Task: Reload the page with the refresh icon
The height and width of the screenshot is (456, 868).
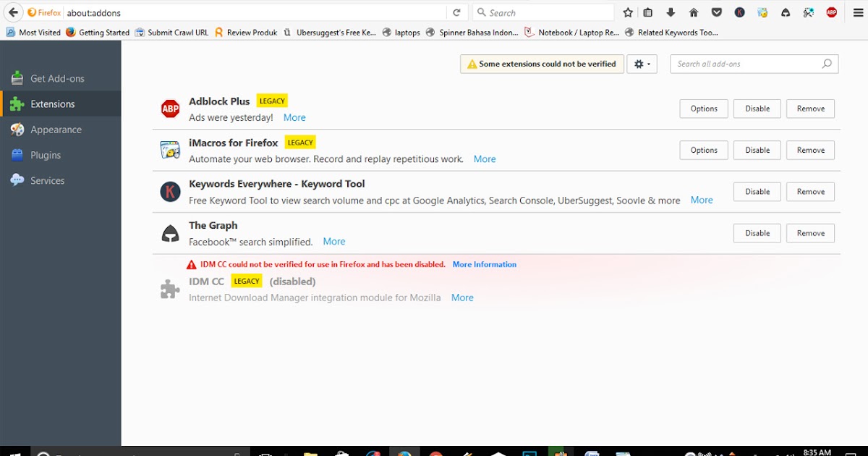Action: point(456,12)
